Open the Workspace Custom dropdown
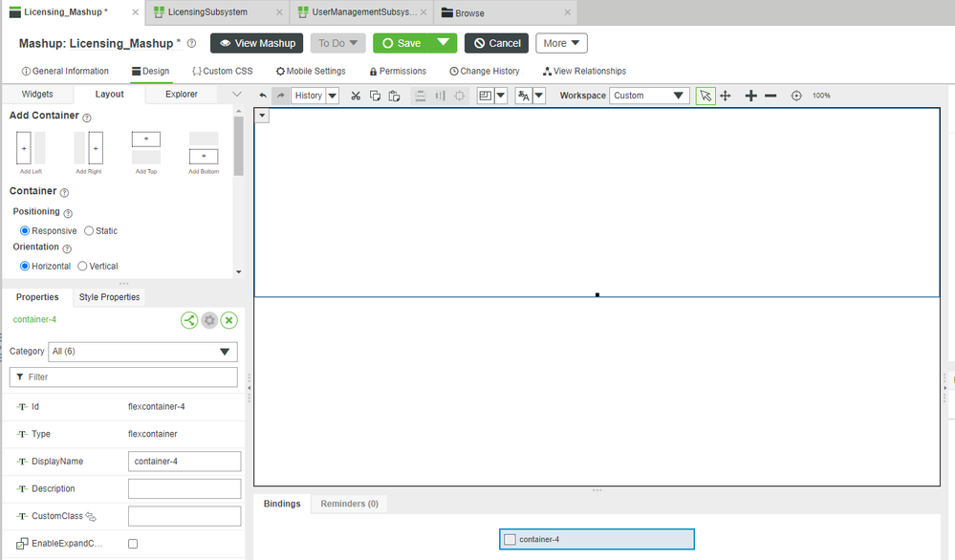 pos(649,96)
